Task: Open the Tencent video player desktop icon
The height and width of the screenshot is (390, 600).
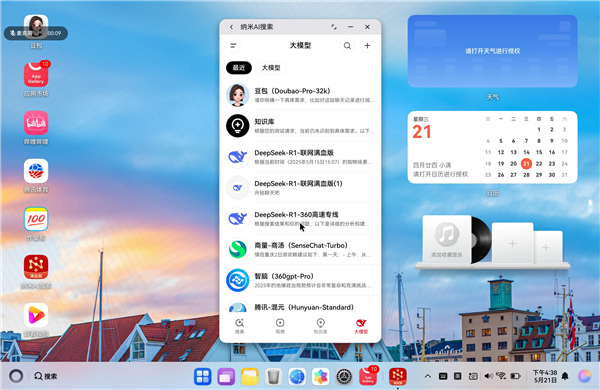Action: pyautogui.click(x=36, y=315)
